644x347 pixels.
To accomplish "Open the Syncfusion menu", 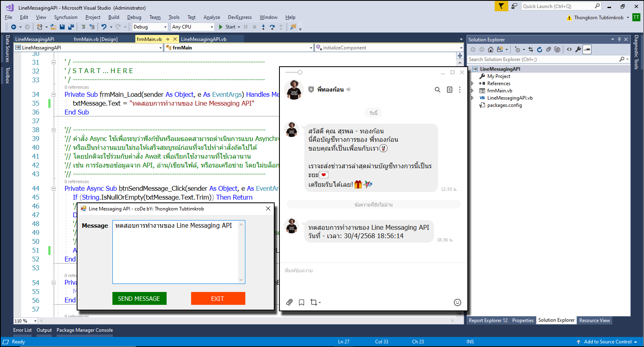I will [66, 17].
